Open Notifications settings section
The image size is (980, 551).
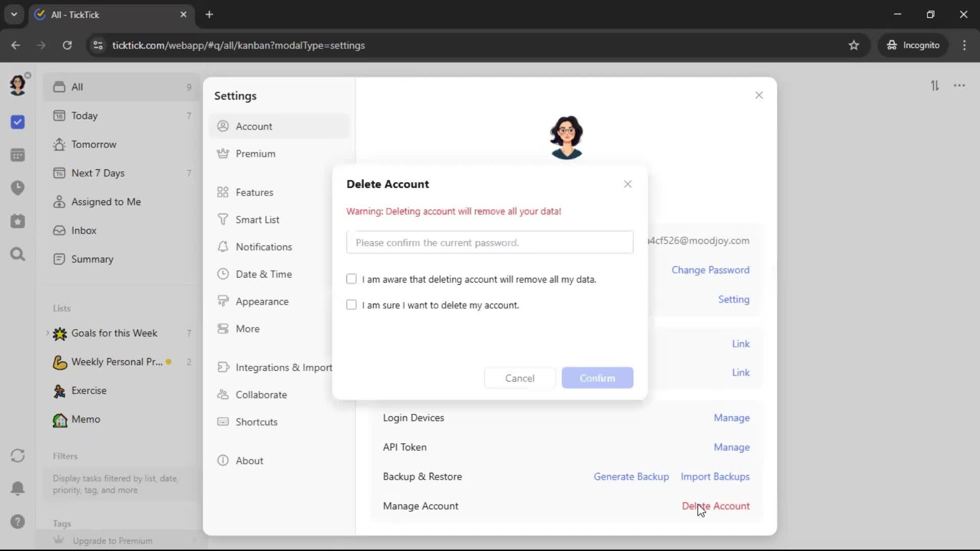263,247
